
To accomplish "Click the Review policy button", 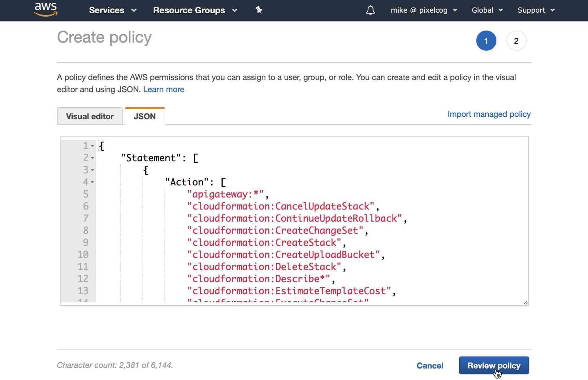I will tap(494, 365).
